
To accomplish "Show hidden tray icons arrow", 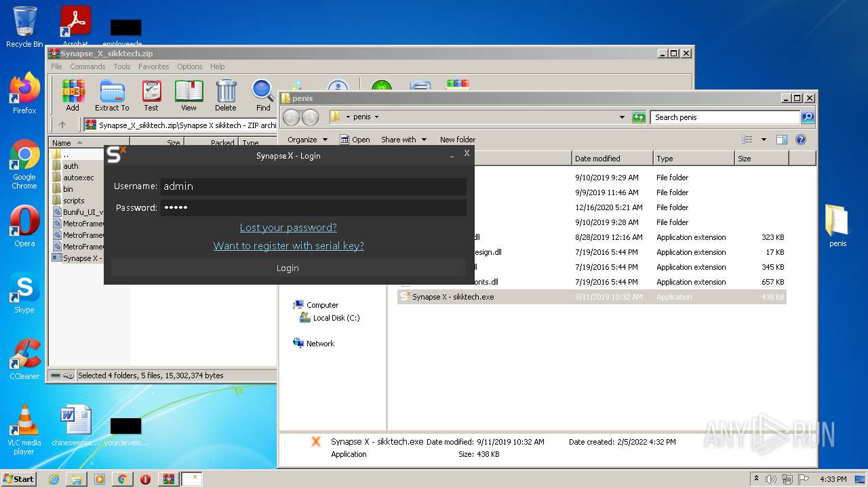I will (757, 479).
